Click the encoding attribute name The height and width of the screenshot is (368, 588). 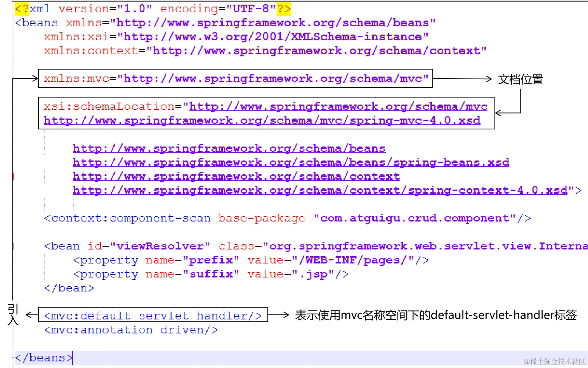pos(189,9)
